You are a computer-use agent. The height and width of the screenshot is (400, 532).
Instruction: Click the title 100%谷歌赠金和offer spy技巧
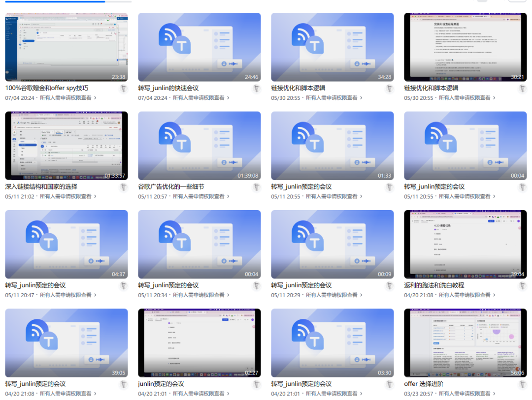pos(46,88)
